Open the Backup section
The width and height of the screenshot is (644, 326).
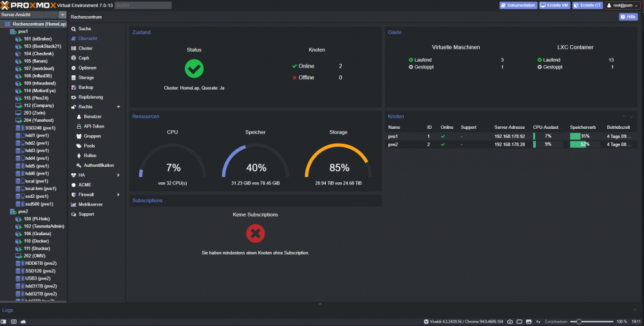click(x=86, y=87)
